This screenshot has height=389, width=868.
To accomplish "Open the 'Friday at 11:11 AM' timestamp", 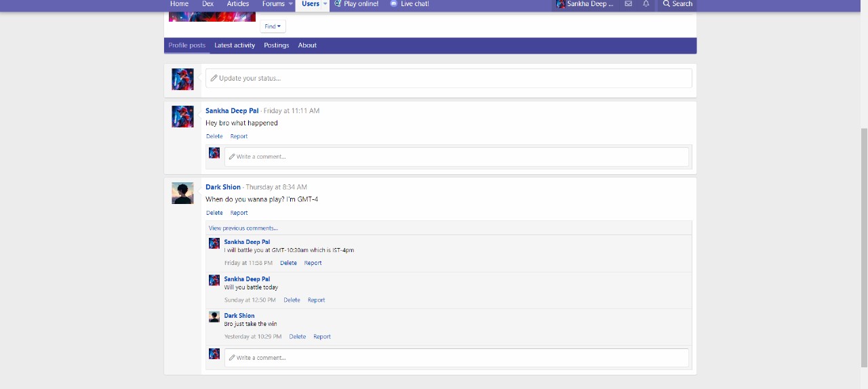I will (x=292, y=110).
